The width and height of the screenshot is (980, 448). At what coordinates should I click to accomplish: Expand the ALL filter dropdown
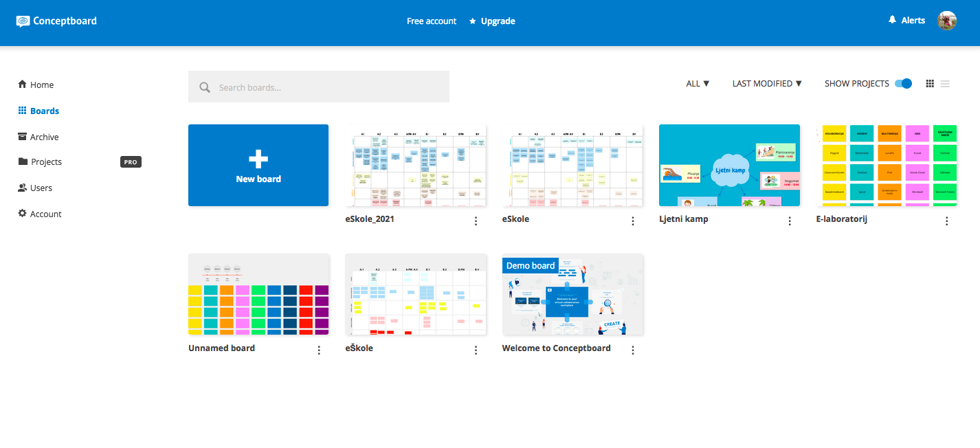pos(698,84)
